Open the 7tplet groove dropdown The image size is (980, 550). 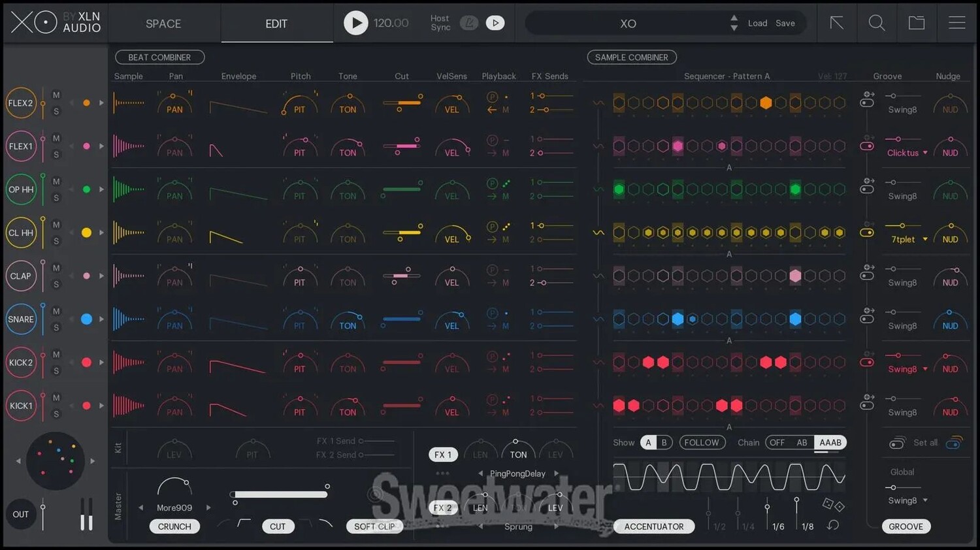coord(909,240)
